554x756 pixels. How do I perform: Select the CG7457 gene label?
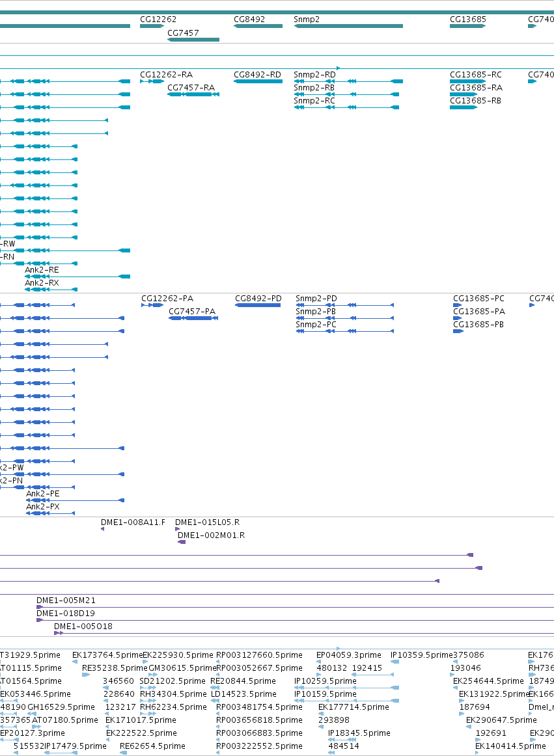[183, 33]
